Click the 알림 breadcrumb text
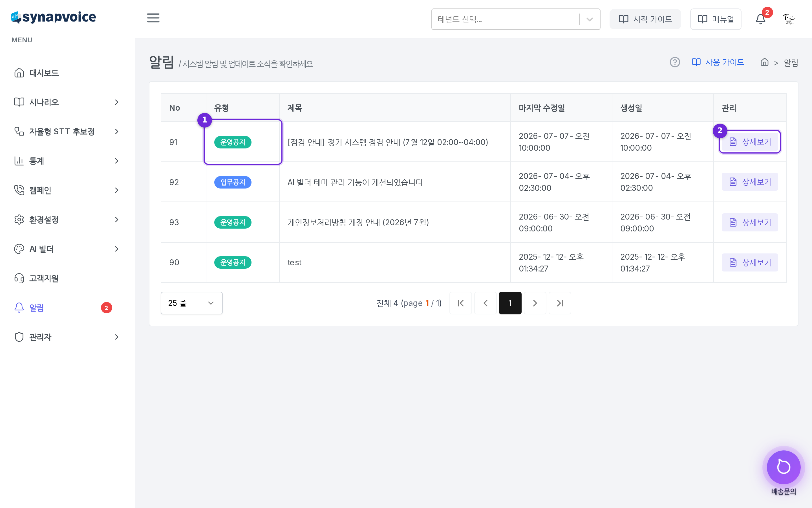812x508 pixels. coord(791,63)
